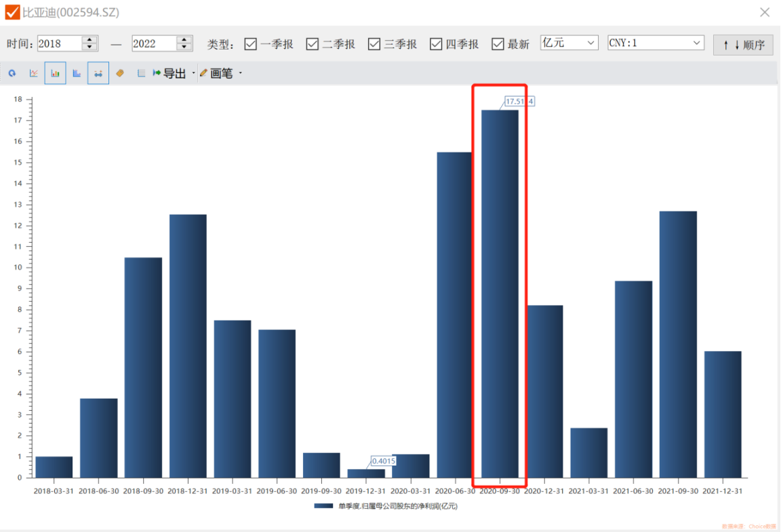The width and height of the screenshot is (781, 532).
Task: Click the 2021-09-30 bar
Action: pyautogui.click(x=678, y=345)
